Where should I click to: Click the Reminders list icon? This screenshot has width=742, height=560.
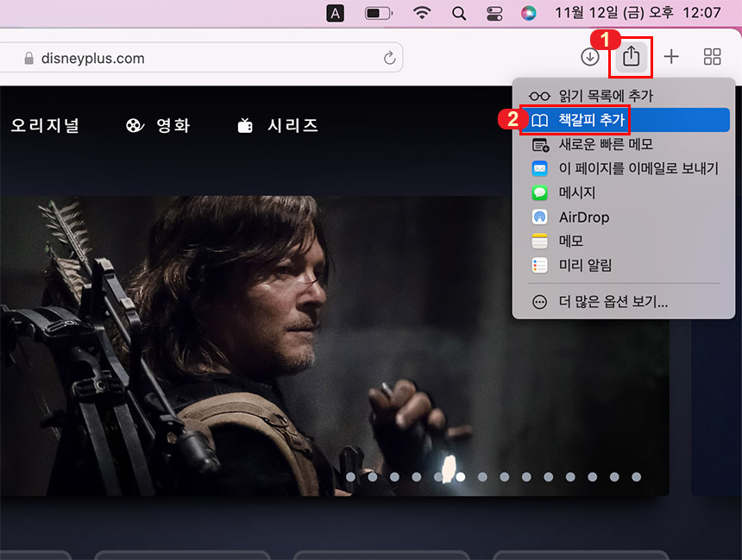click(x=539, y=265)
